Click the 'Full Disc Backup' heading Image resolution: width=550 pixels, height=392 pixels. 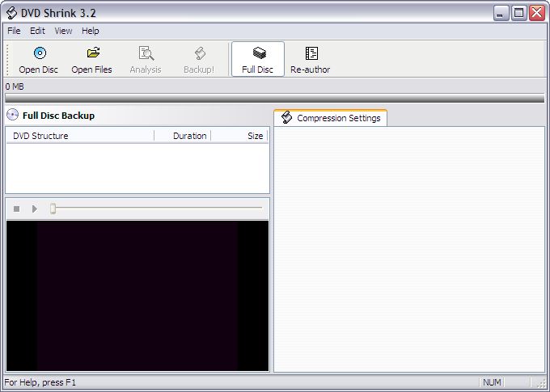click(58, 116)
